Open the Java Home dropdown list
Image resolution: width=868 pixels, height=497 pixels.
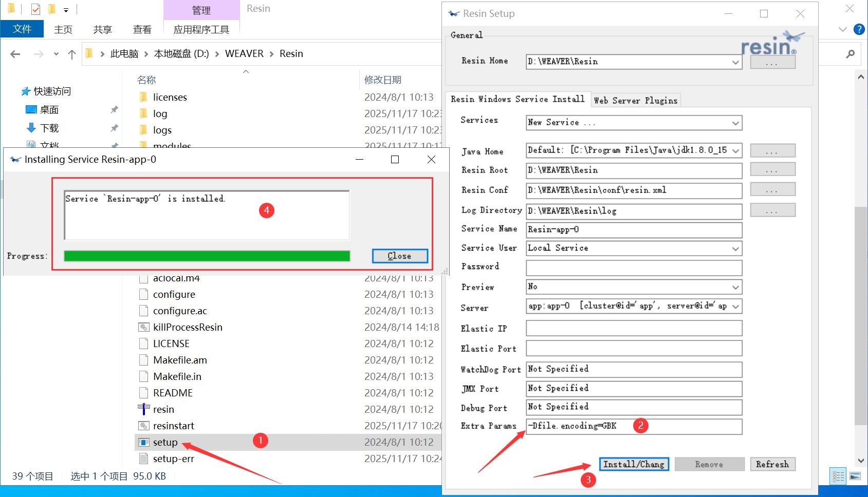tap(735, 150)
